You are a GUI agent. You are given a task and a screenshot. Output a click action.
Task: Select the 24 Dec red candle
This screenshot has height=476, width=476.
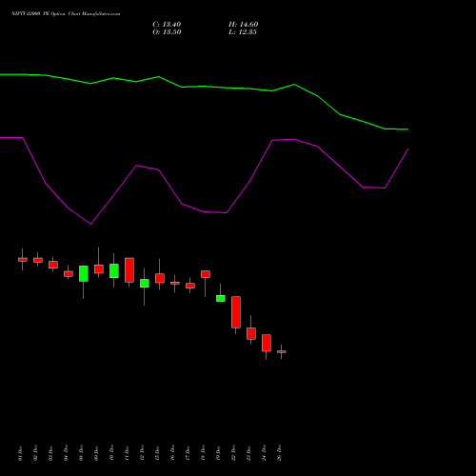coord(267,343)
